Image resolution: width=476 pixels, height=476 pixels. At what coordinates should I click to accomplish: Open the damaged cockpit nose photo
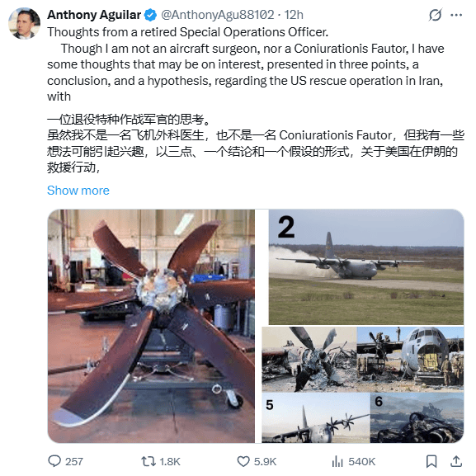410,359
